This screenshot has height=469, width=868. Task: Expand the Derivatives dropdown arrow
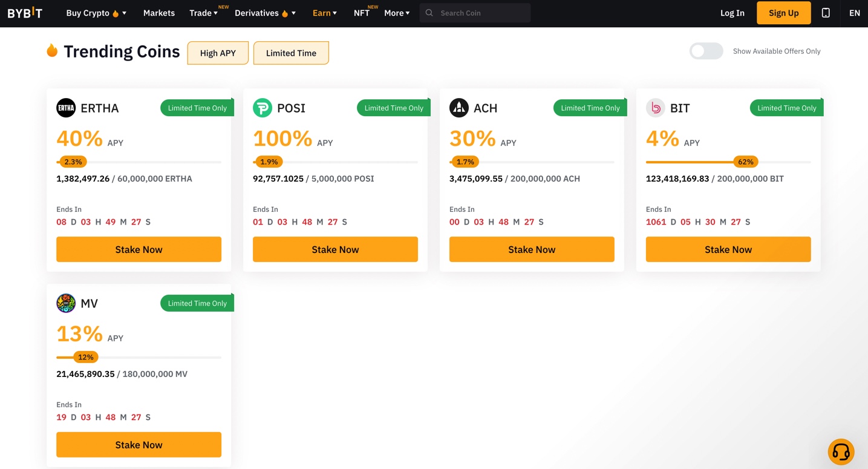coord(294,13)
